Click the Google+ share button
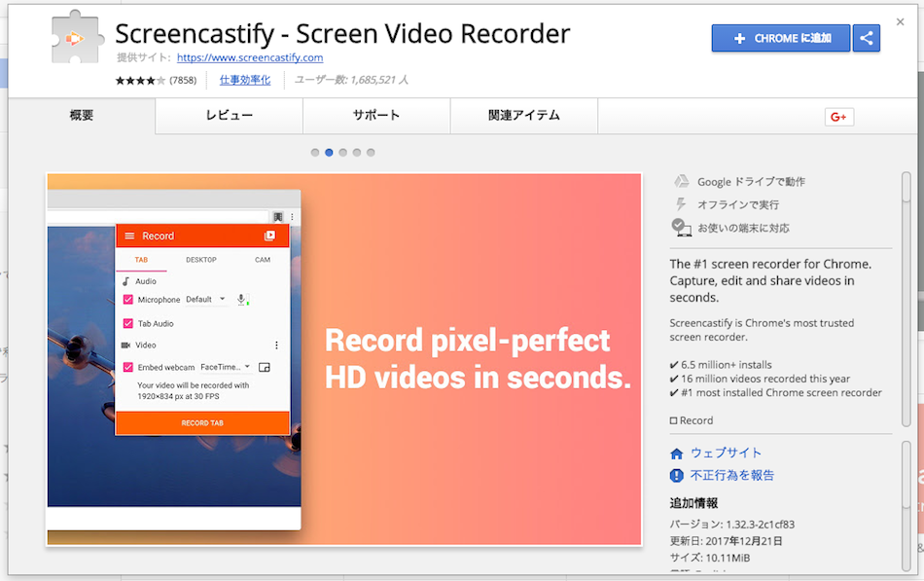 tap(839, 117)
